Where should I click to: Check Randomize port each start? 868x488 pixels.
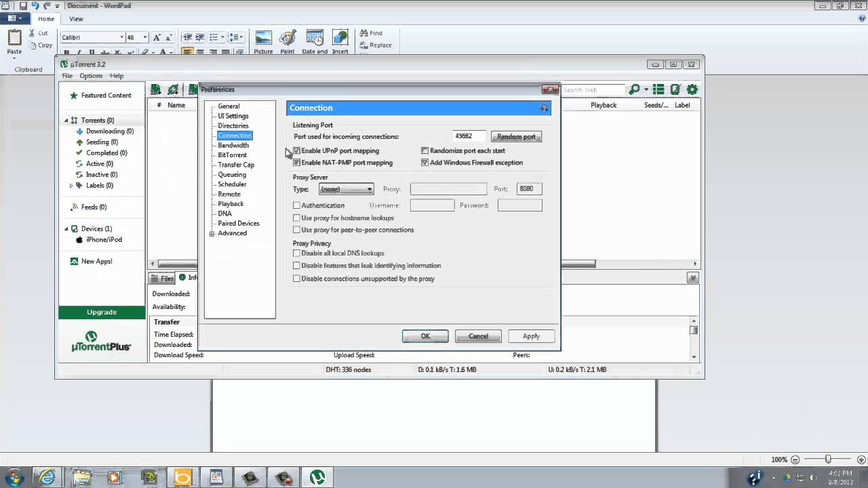coord(425,150)
